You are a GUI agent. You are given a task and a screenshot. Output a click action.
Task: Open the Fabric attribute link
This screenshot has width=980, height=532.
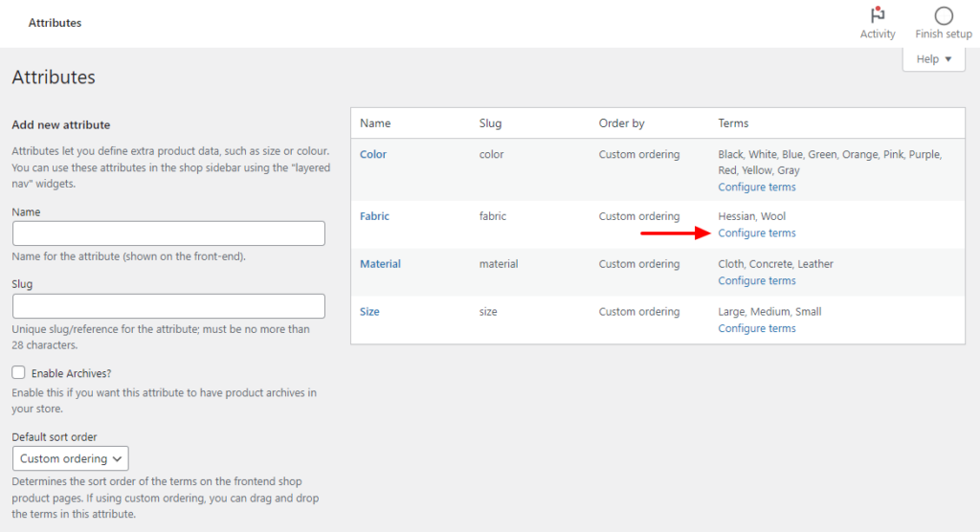[x=374, y=216]
